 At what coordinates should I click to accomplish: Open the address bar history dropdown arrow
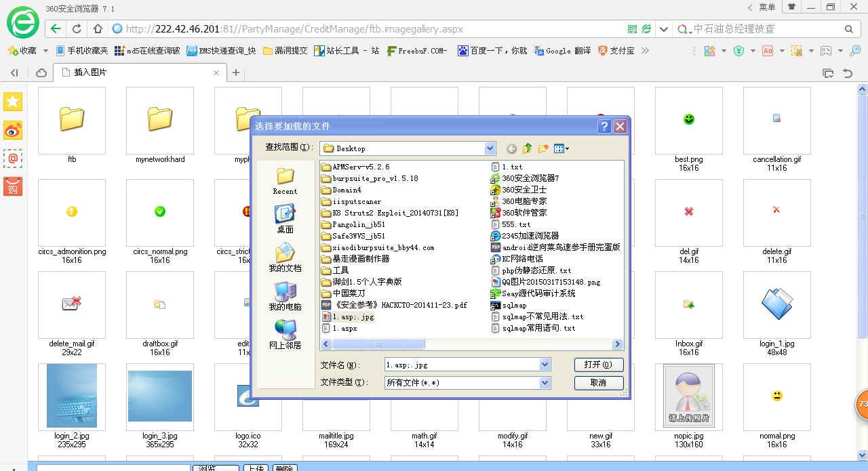[x=664, y=29]
